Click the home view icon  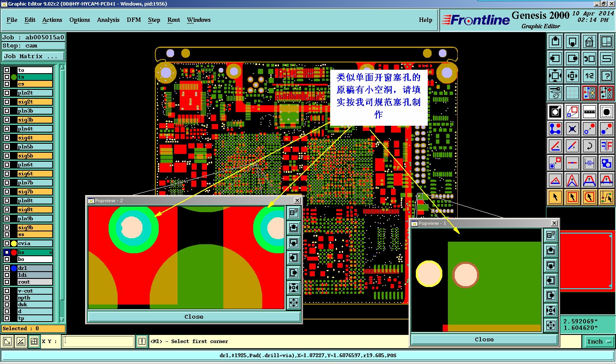click(x=589, y=41)
